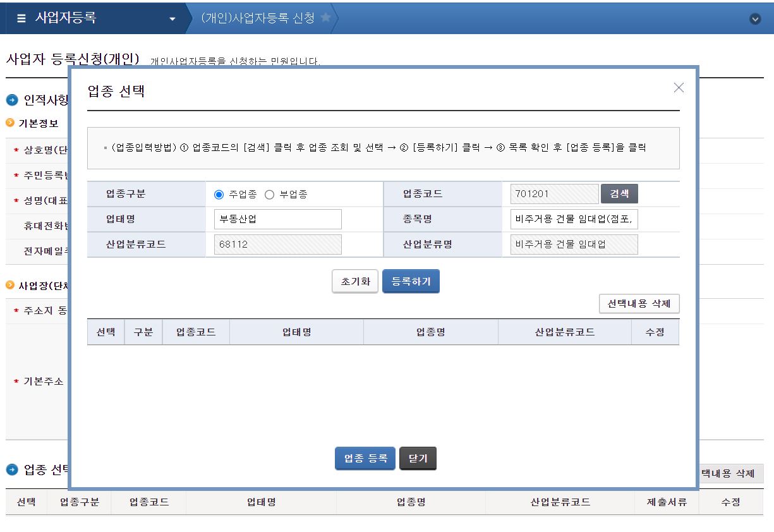The width and height of the screenshot is (774, 532).
Task: Click the 업종명 column header in dialog table
Action: pos(431,332)
